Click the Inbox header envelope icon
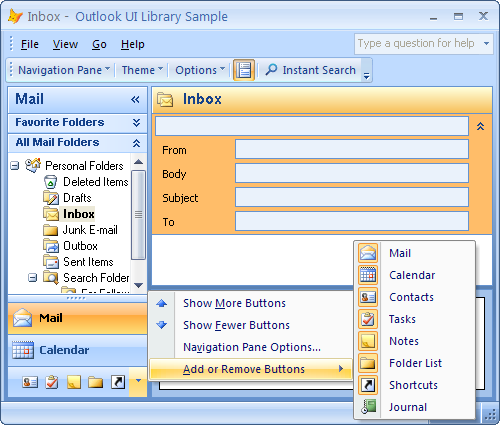The width and height of the screenshot is (500, 425). (x=165, y=100)
